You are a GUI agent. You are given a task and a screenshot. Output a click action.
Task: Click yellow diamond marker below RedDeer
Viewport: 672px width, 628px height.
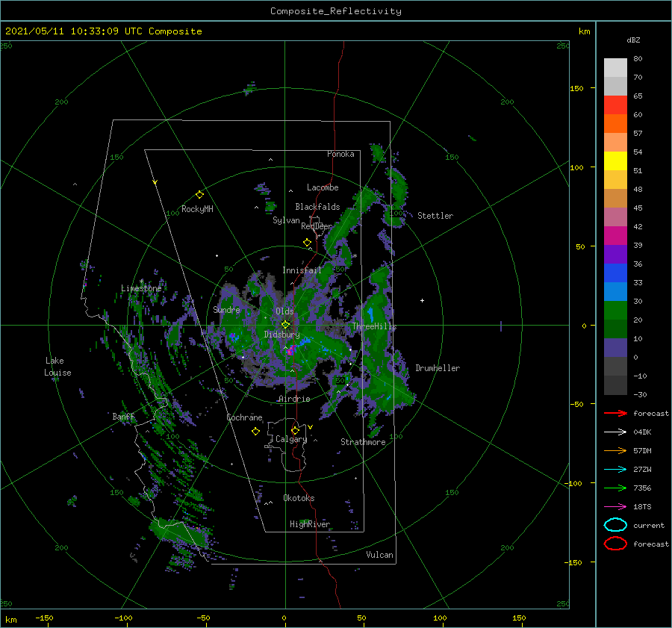[307, 243]
